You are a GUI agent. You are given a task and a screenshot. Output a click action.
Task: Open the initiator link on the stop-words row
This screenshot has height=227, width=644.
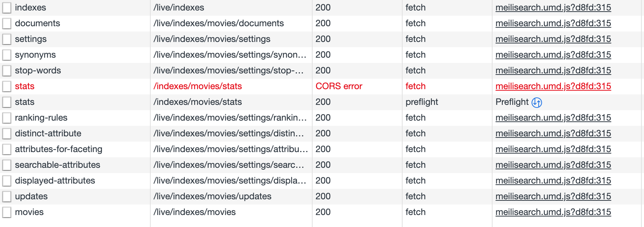pyautogui.click(x=553, y=70)
